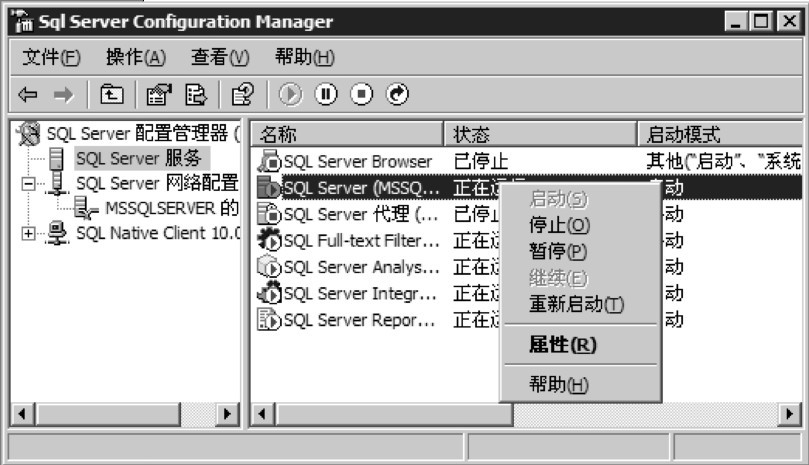The height and width of the screenshot is (465, 809).
Task: Sort by the 状态 column header
Action: pos(540,135)
